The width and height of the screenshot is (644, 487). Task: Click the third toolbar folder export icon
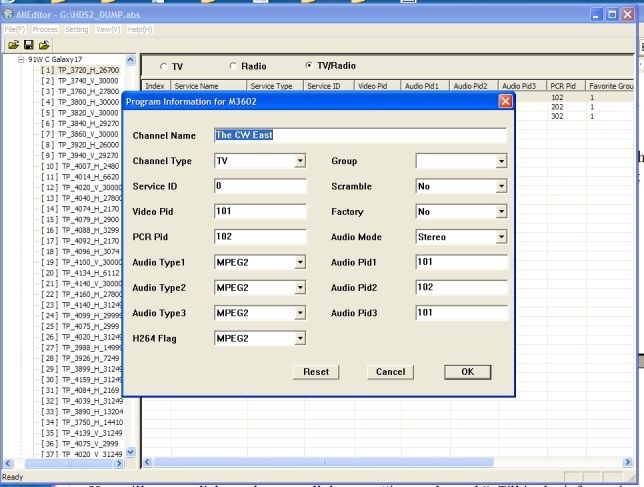44,45
